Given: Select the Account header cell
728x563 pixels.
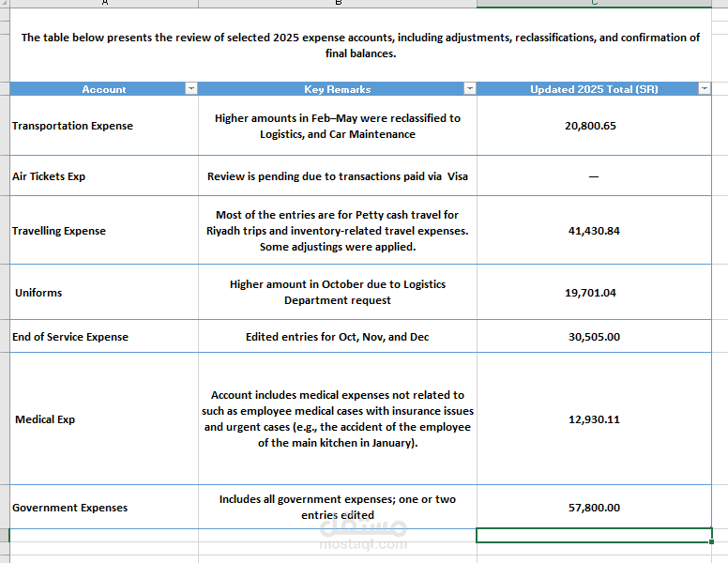Looking at the screenshot, I should click(x=104, y=89).
